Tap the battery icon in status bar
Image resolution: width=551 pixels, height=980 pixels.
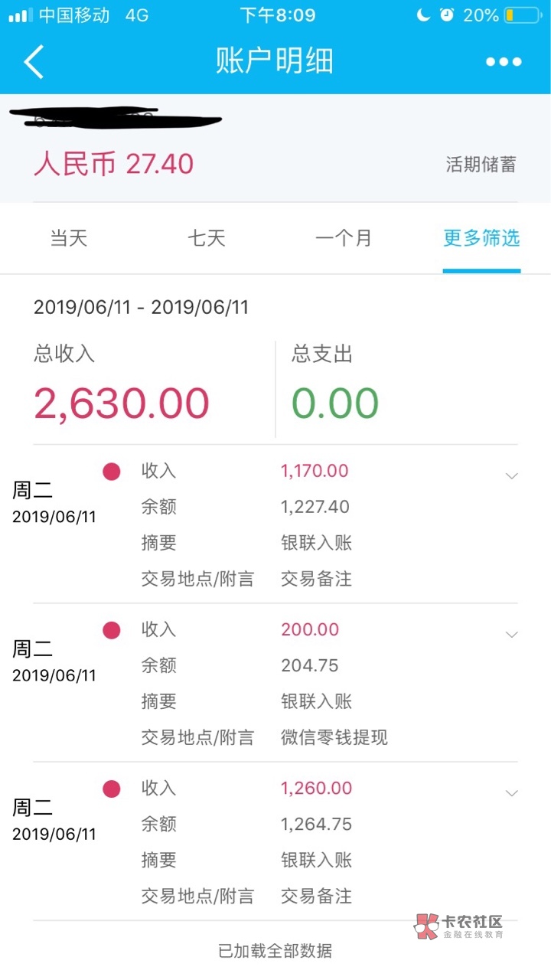[x=521, y=15]
